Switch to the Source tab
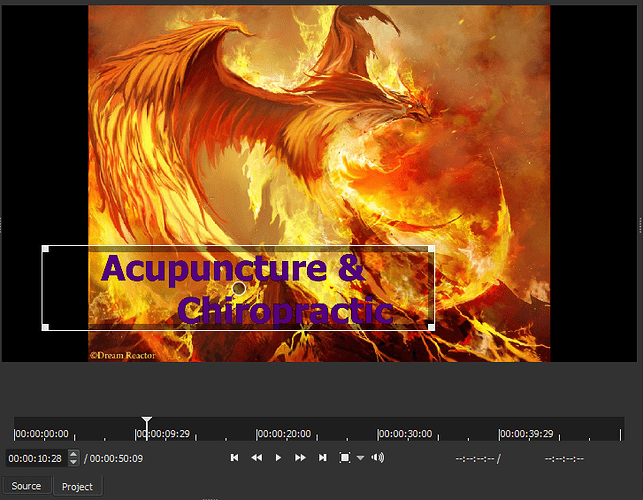Viewport: 643px width, 500px height. click(x=26, y=486)
